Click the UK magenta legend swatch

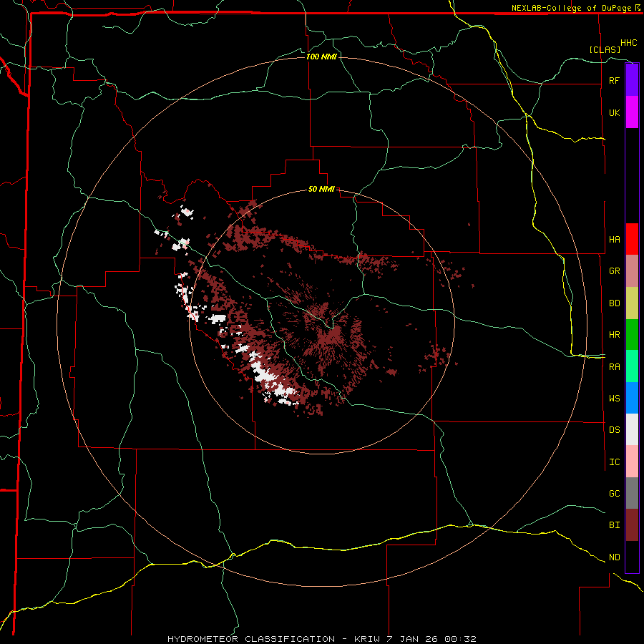[x=632, y=112]
